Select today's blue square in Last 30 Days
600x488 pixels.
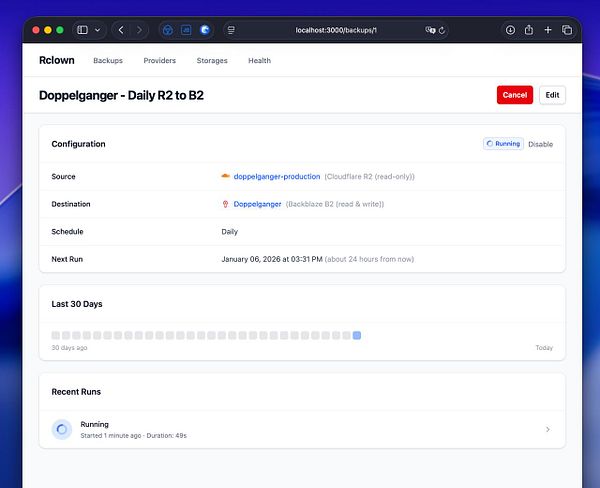(x=357, y=335)
